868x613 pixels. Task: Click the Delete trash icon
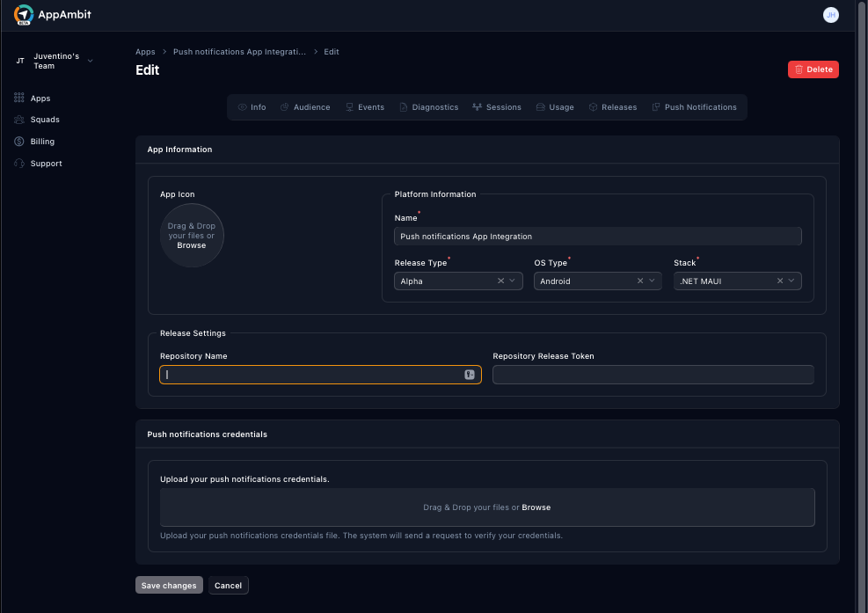click(x=799, y=69)
